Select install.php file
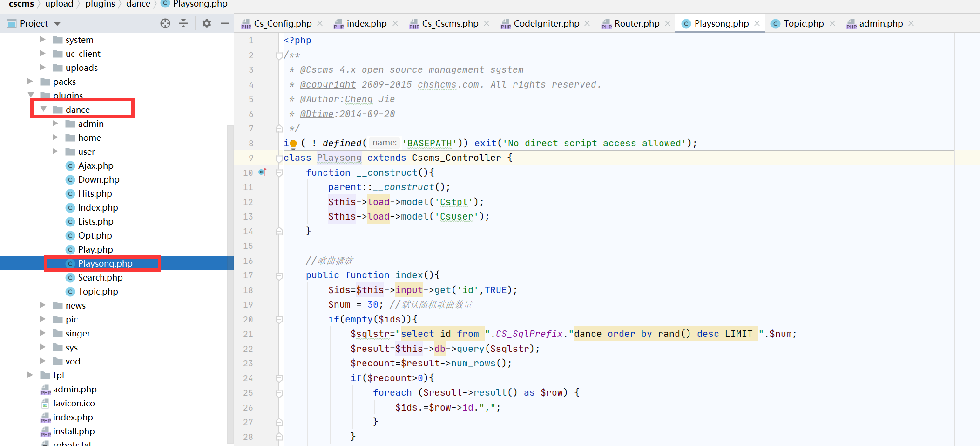 tap(74, 431)
